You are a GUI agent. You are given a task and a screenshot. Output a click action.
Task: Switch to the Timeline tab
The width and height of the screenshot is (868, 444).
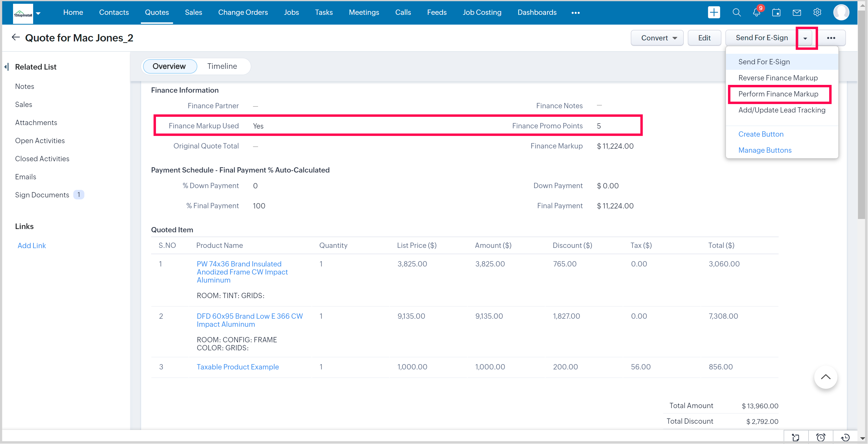coord(222,66)
